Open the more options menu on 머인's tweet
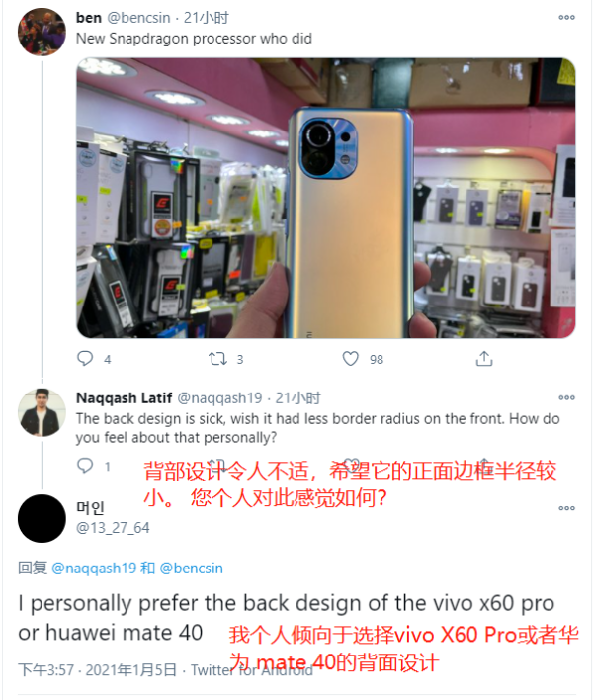The height and width of the screenshot is (700, 593). pos(566,508)
